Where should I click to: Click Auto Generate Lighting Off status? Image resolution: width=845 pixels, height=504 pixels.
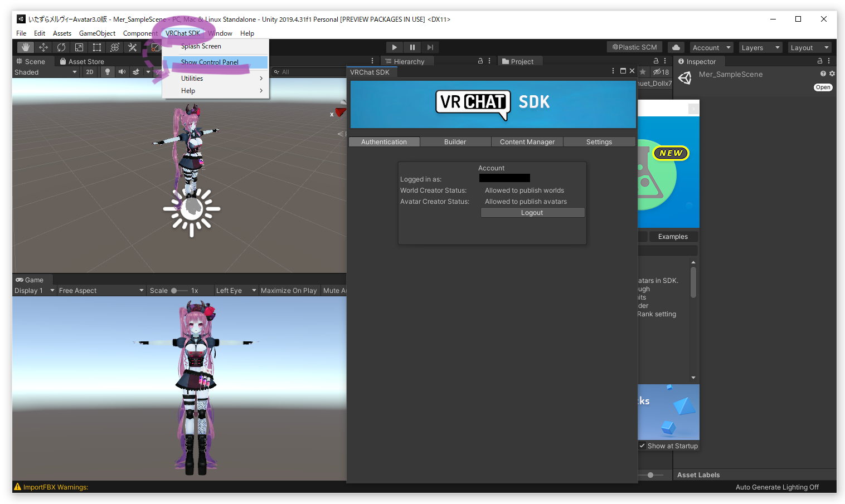777,487
